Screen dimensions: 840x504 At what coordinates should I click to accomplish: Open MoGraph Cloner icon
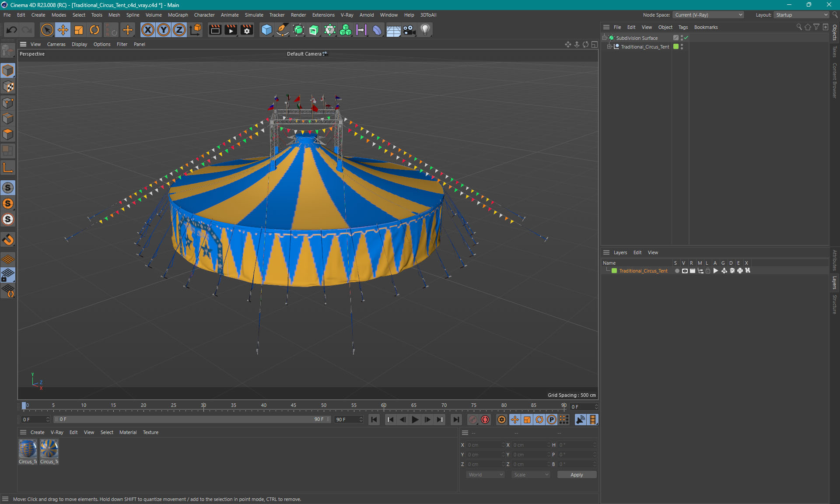pos(330,30)
